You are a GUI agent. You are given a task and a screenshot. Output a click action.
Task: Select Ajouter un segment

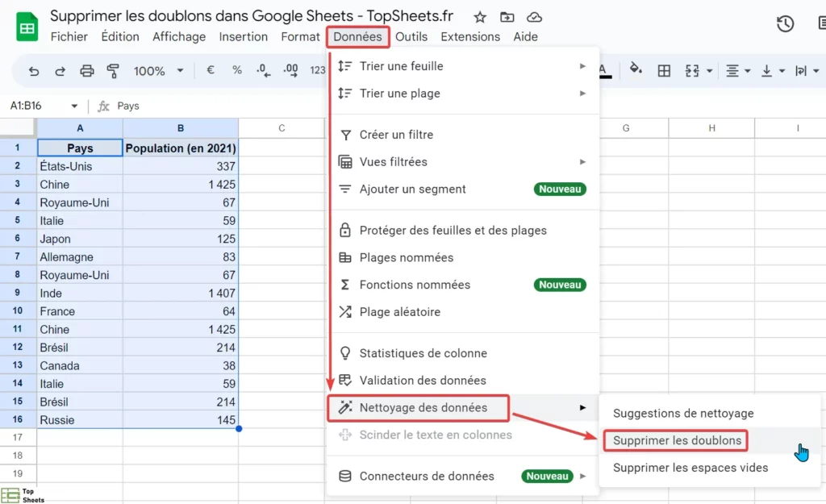pos(462,189)
